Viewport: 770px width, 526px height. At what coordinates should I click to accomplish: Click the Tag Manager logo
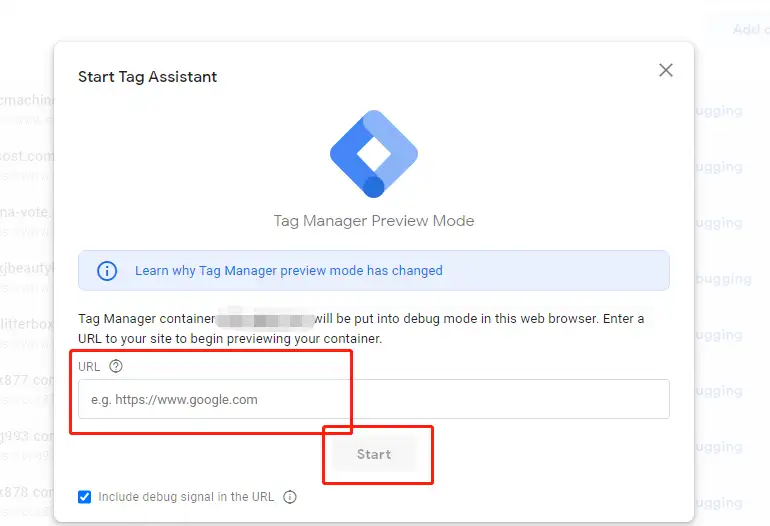374,154
